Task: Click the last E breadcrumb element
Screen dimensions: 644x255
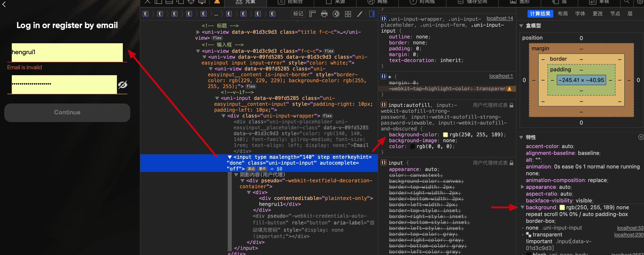Action: [273, 14]
